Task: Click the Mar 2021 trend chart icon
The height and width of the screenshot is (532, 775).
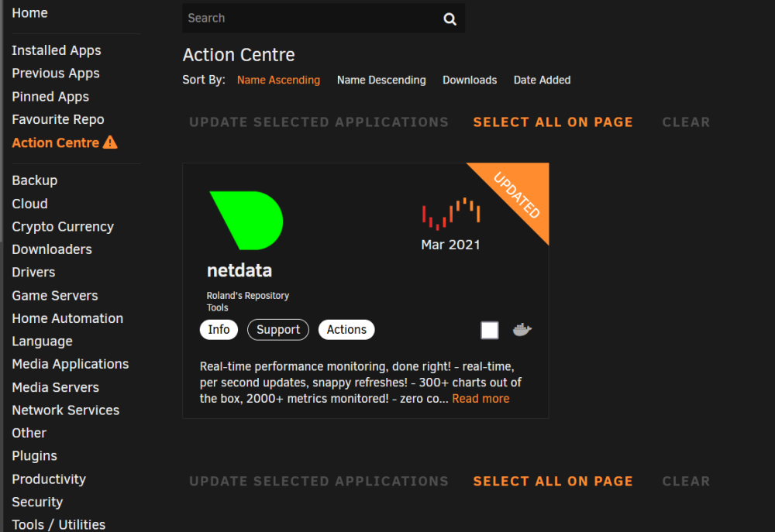Action: click(x=451, y=214)
